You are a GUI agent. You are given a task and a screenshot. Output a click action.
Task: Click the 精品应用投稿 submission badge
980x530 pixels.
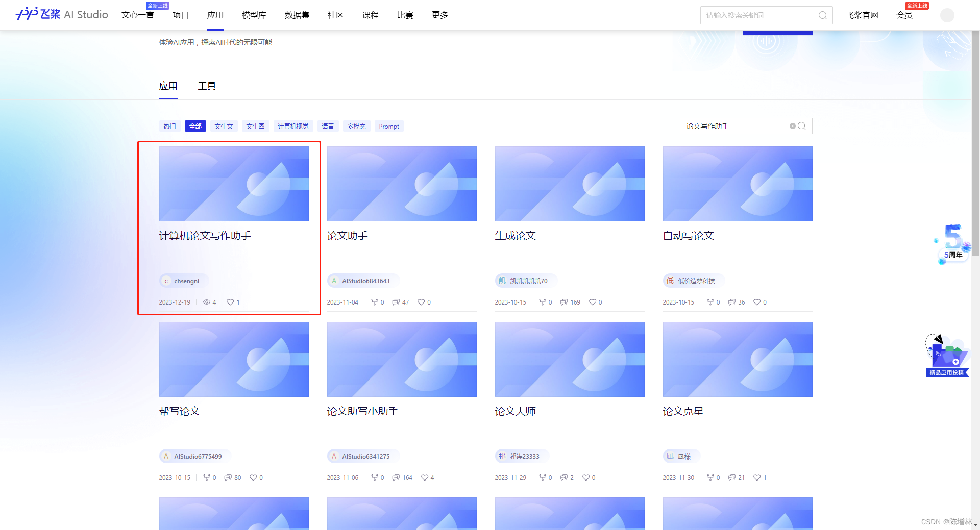947,373
